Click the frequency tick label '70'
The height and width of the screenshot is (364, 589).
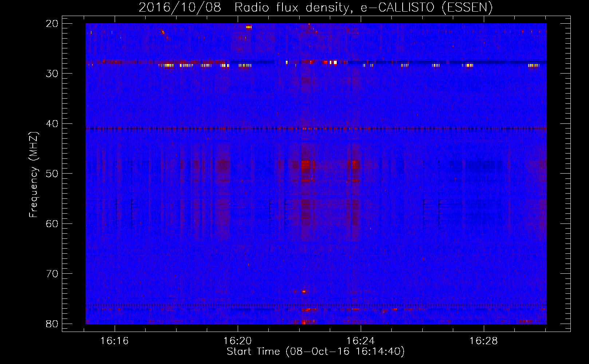[52, 274]
